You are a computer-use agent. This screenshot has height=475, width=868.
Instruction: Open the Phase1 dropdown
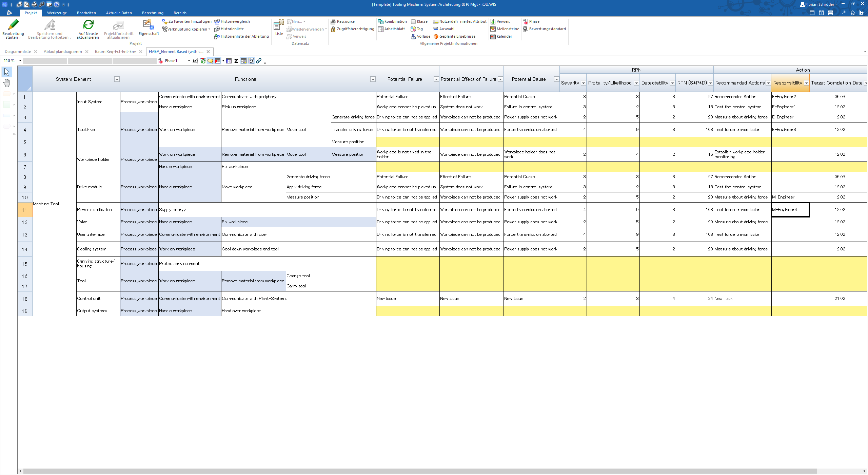click(x=189, y=61)
